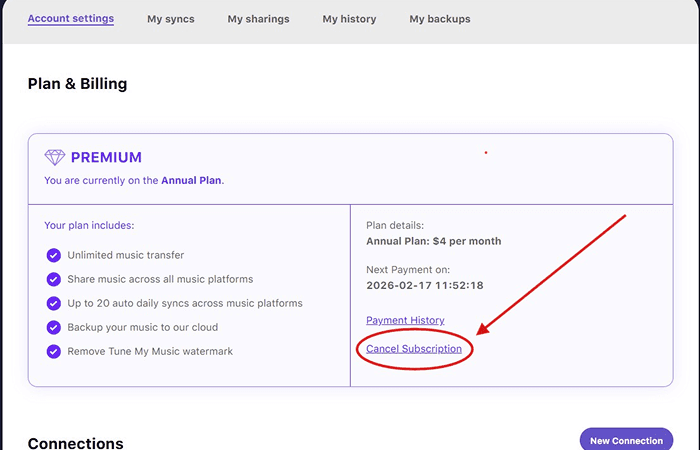
Task: Click the 'Your plan includes:' label
Action: coord(89,225)
